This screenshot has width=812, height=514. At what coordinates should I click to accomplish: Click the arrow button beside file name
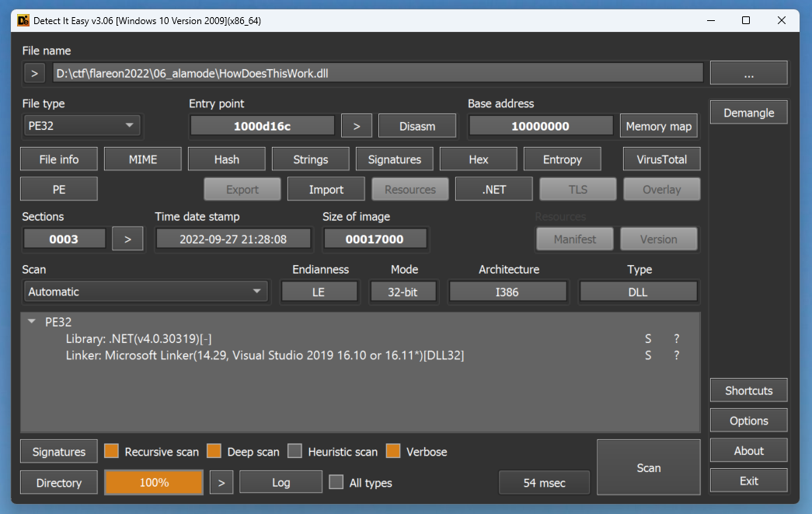click(x=34, y=73)
